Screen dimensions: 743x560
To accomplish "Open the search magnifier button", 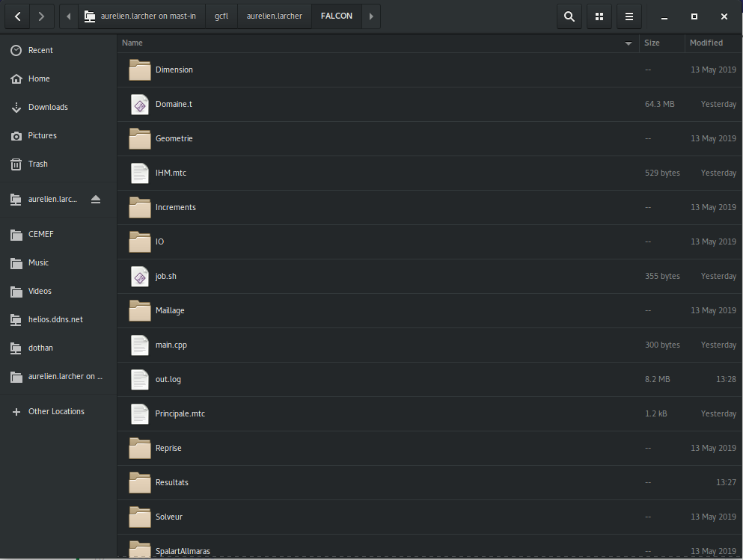I will (569, 16).
